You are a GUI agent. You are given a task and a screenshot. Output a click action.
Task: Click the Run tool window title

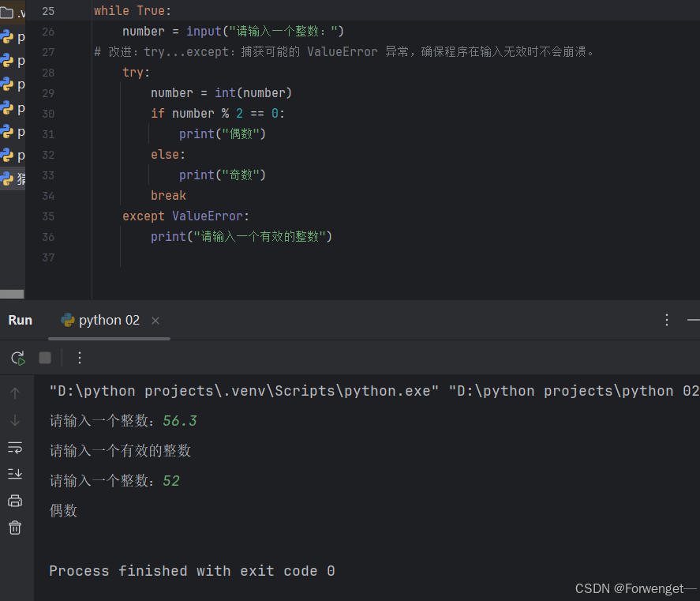tap(20, 319)
